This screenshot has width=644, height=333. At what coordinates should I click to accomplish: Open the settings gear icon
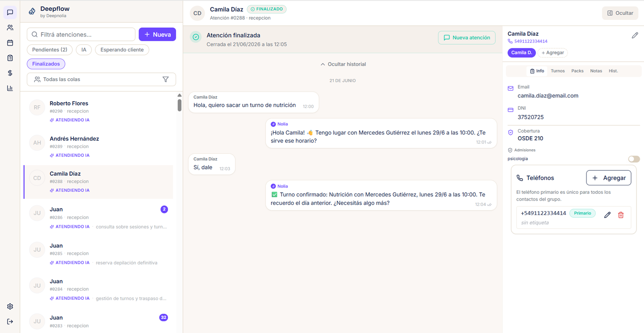tap(10, 307)
